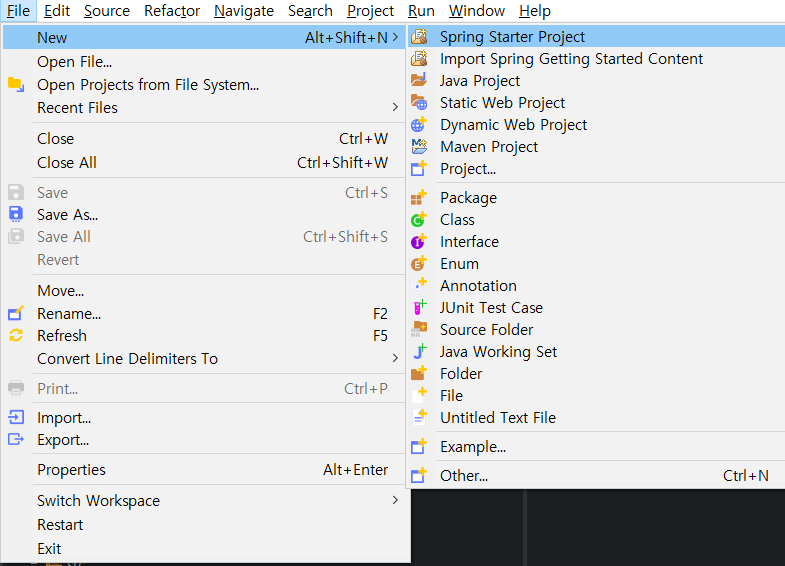Viewport: 785px width, 566px height.
Task: Choose Move... menu entry
Action: [x=204, y=290]
